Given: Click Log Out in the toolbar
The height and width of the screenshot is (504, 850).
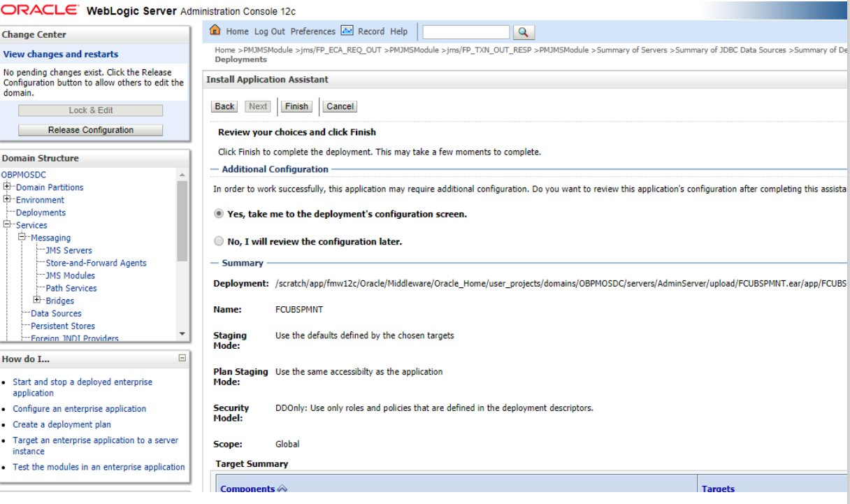Looking at the screenshot, I should (x=270, y=31).
